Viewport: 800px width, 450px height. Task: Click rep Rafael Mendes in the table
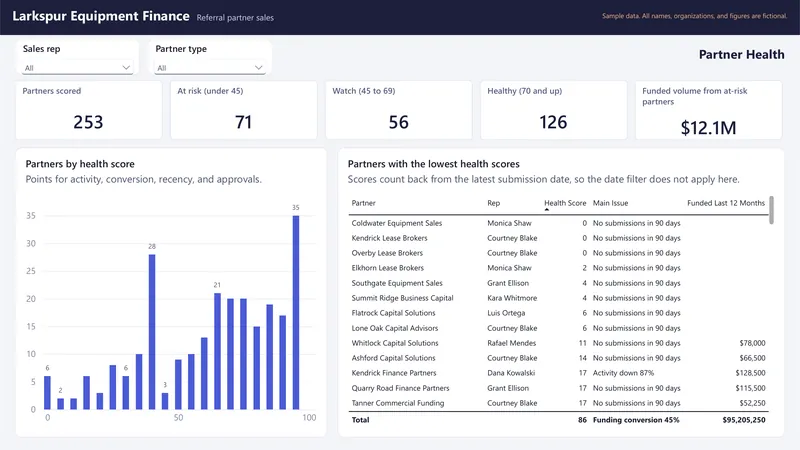[512, 343]
